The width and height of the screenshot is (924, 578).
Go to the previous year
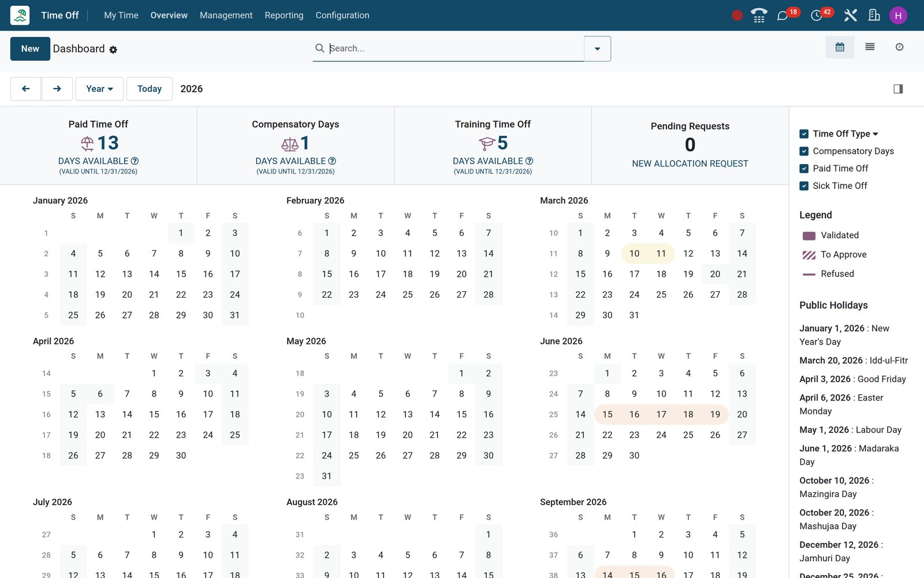pos(26,89)
